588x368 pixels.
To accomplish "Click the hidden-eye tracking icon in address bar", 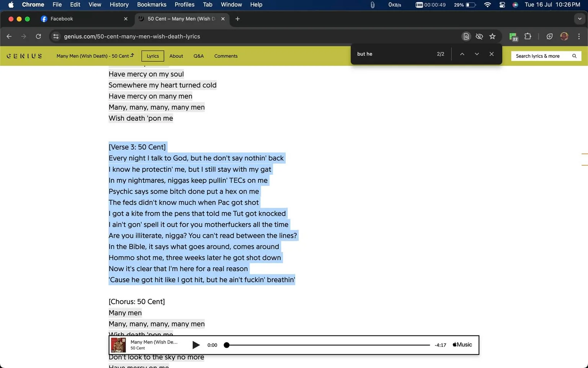I will coord(479,36).
